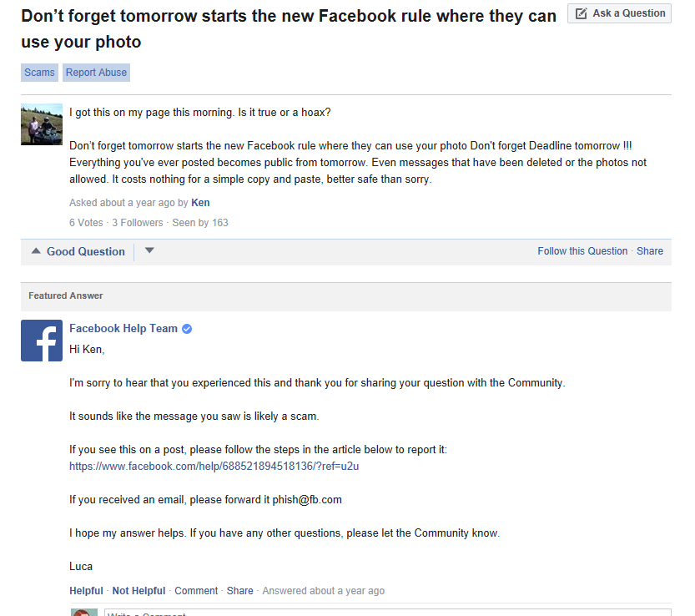Upvote with the Good Question arrow
Screen dimensions: 695x616
[36, 251]
